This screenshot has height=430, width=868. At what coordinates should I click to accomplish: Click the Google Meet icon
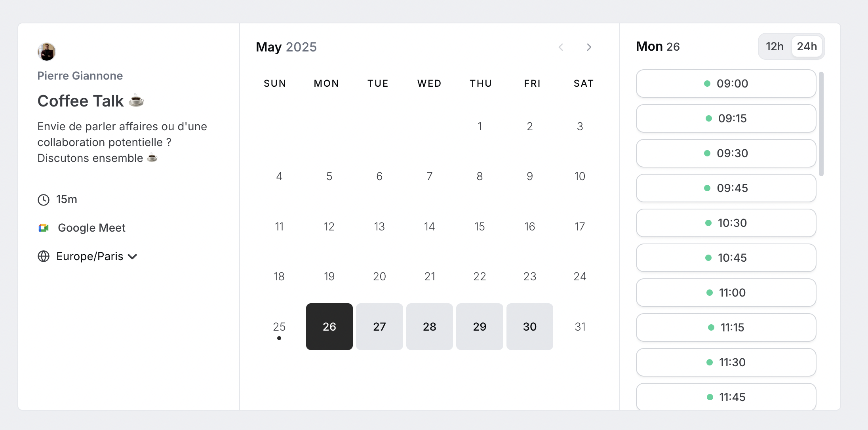tap(44, 228)
